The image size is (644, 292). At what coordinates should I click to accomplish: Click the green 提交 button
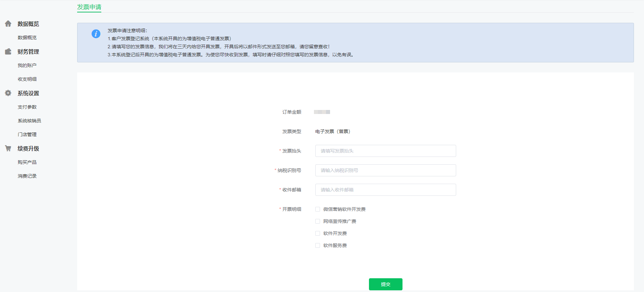point(386,284)
